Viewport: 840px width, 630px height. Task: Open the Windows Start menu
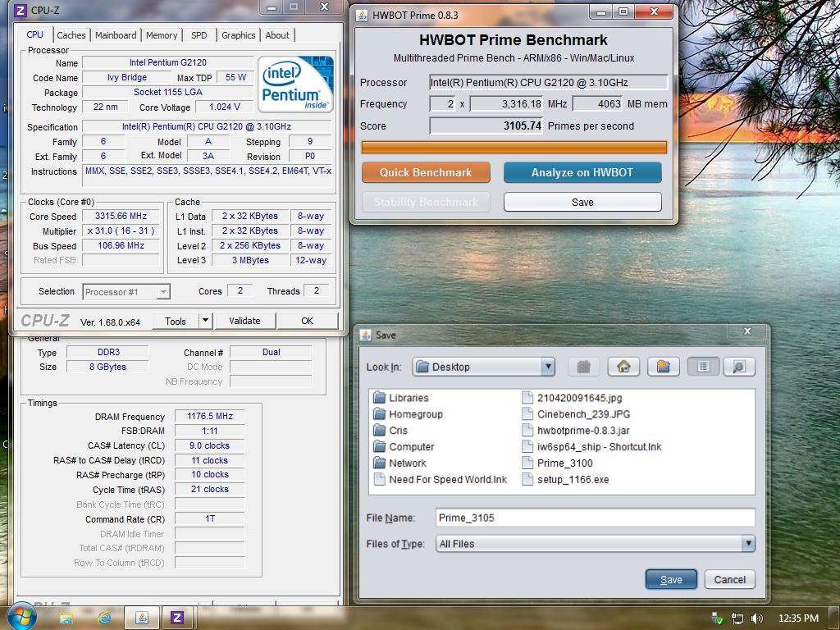(22, 617)
